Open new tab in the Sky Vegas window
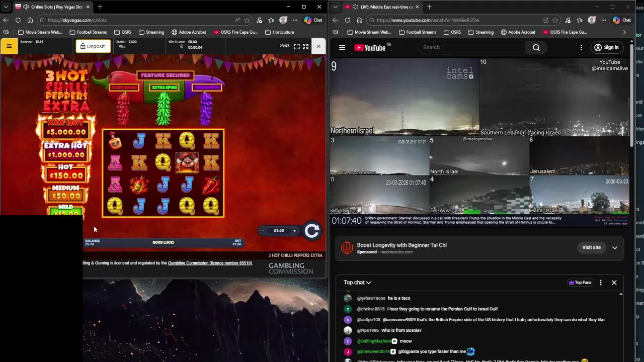Screen dimensions: 644x362 coord(100,7)
